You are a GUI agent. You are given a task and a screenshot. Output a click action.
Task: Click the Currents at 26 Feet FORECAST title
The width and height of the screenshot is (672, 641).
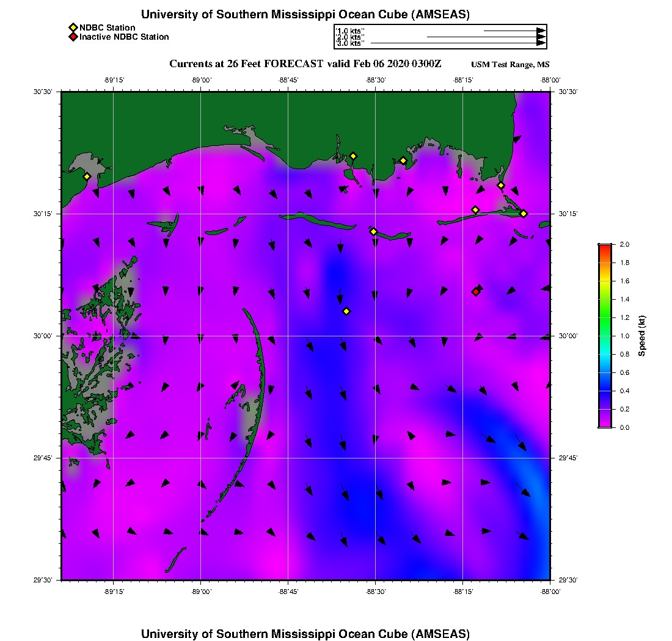(x=305, y=64)
